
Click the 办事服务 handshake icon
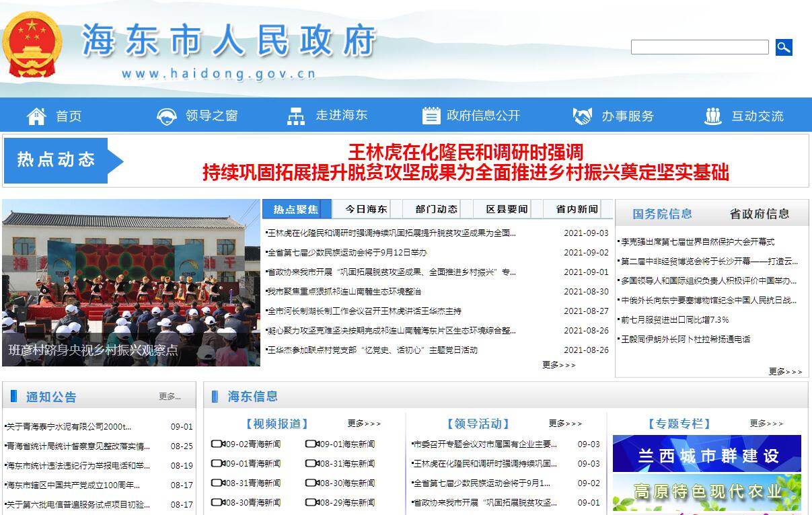point(582,116)
